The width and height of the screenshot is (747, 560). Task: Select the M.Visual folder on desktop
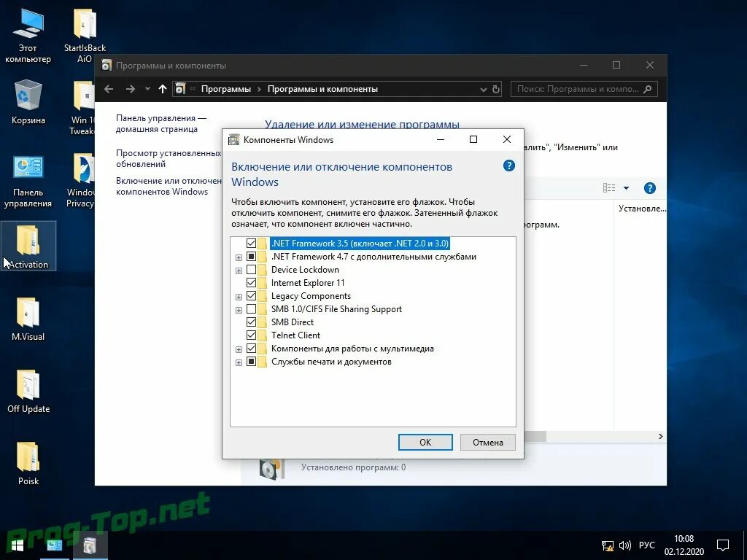(28, 319)
